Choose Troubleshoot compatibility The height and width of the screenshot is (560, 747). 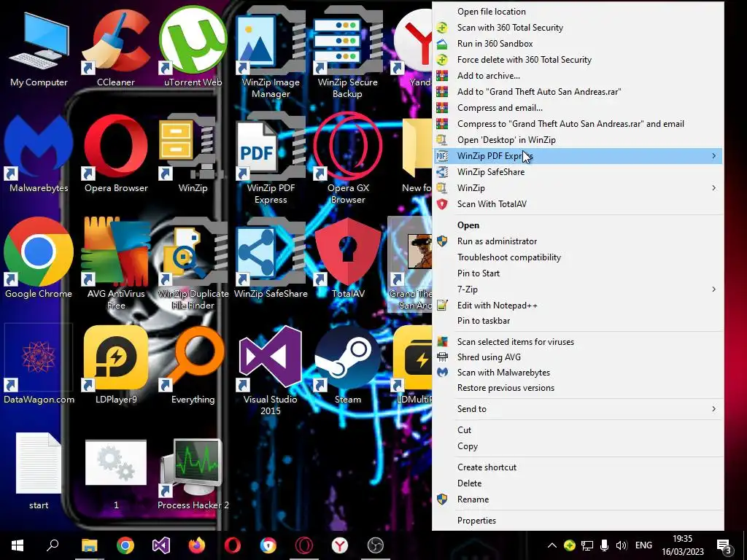pos(578,257)
